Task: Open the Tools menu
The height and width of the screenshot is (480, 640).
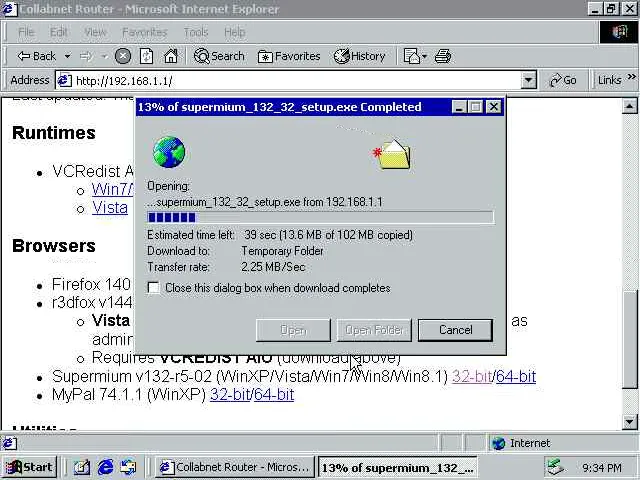Action: [196, 32]
